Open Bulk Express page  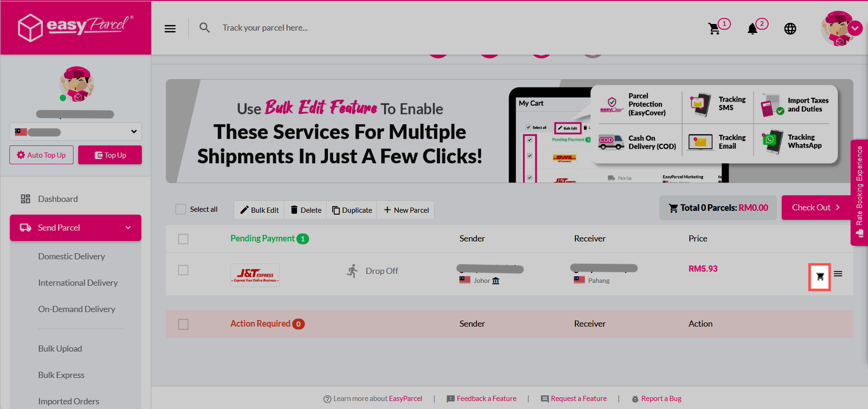61,375
